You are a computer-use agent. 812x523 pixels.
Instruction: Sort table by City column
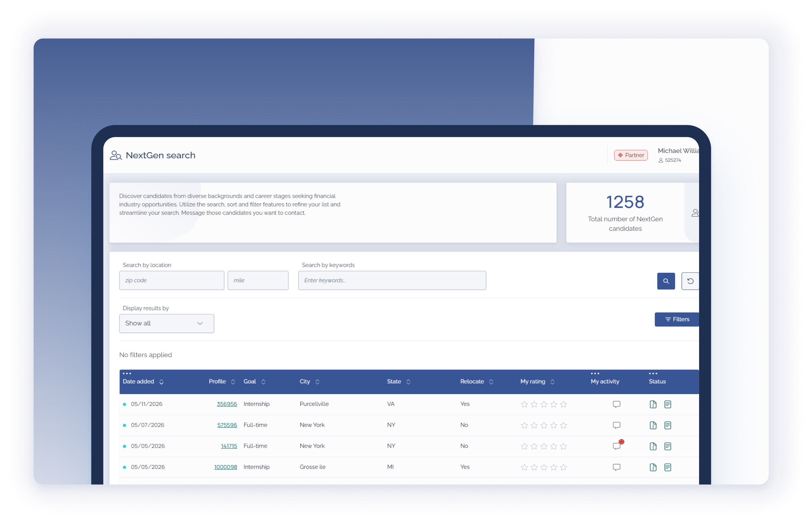point(317,382)
